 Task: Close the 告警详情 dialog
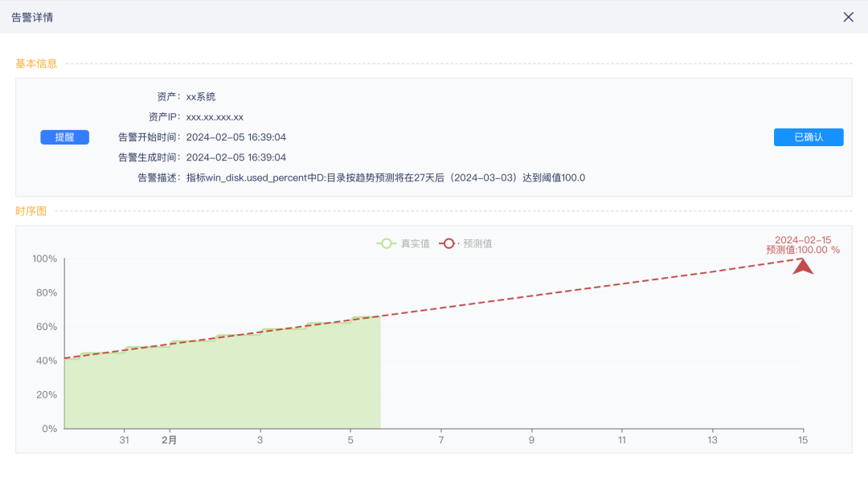click(848, 17)
